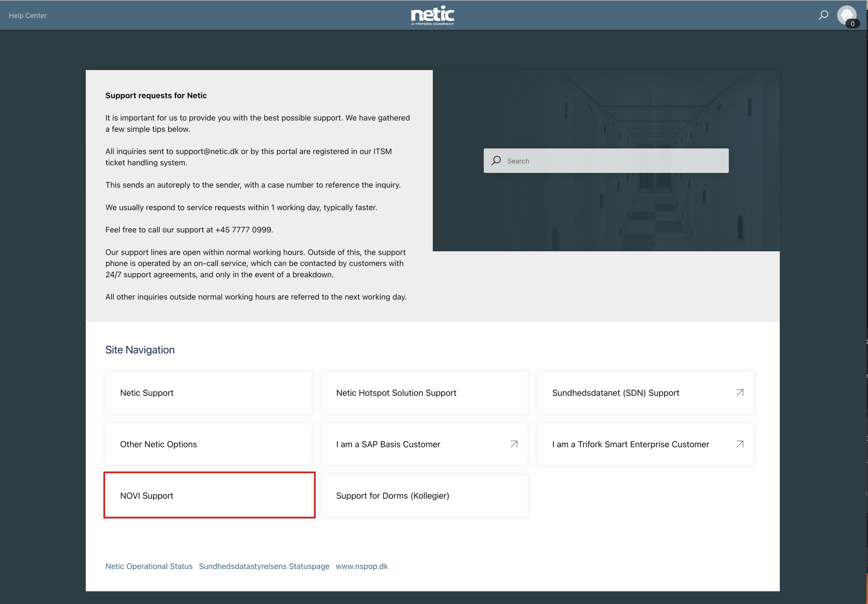Click the paragraph about the autoreply case number

[253, 185]
